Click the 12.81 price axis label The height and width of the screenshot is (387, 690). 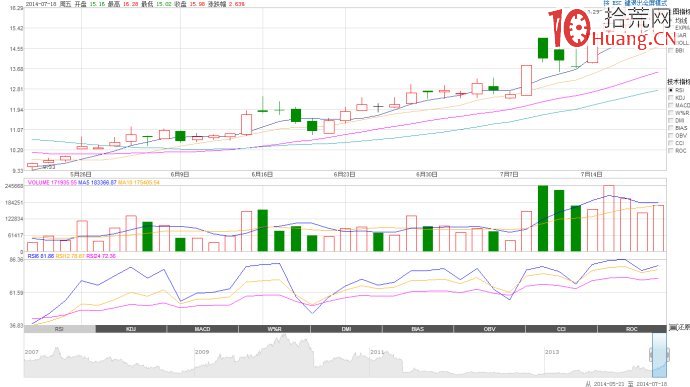point(16,89)
